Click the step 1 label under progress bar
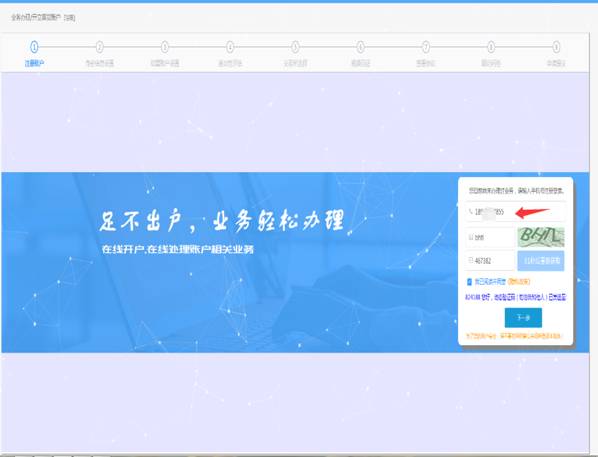Viewport: 598px width, 457px height. click(34, 63)
